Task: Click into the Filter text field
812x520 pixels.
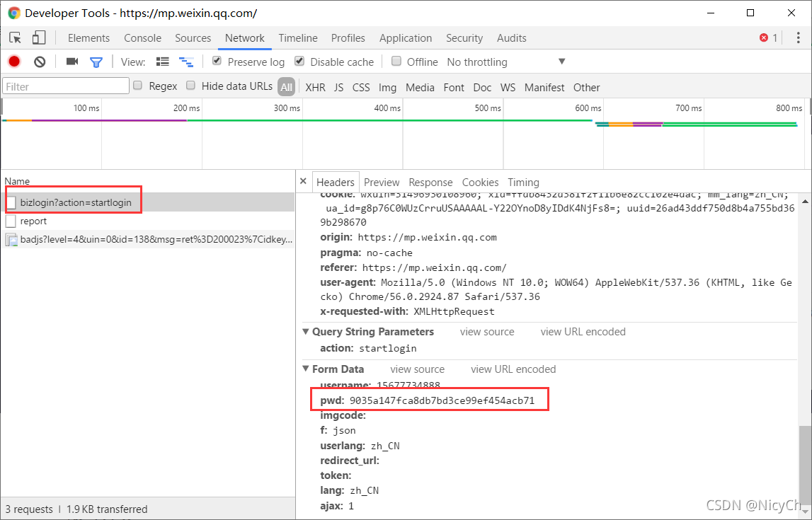Action: [66, 86]
